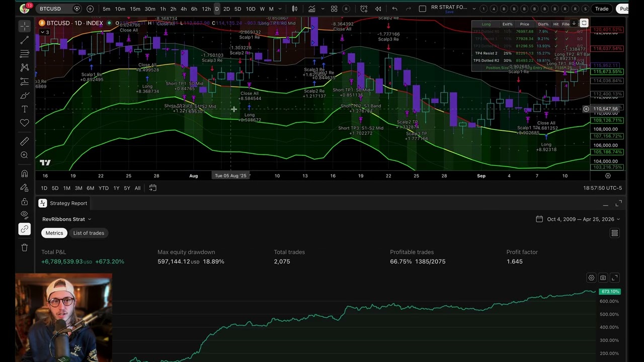Click the circled 4 quick button

pos(494,9)
